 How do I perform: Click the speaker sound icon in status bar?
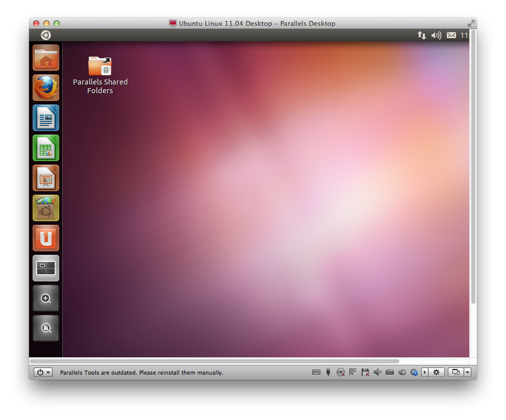377,372
